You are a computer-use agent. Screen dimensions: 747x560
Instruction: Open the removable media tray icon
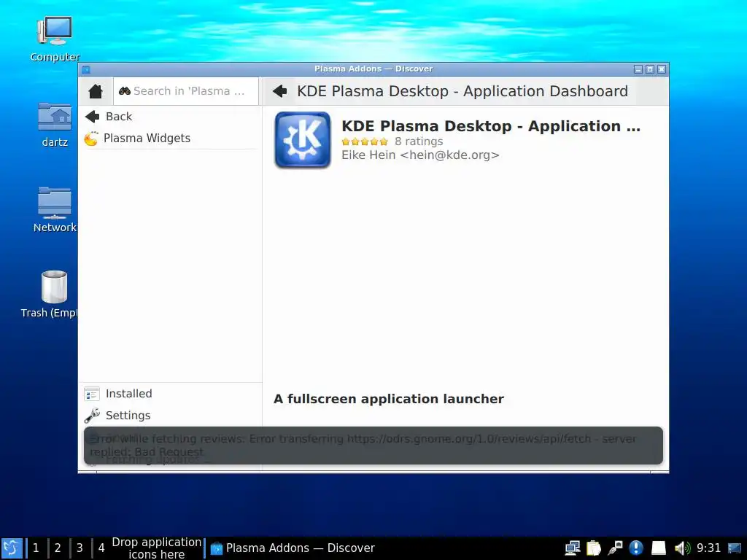[659, 548]
